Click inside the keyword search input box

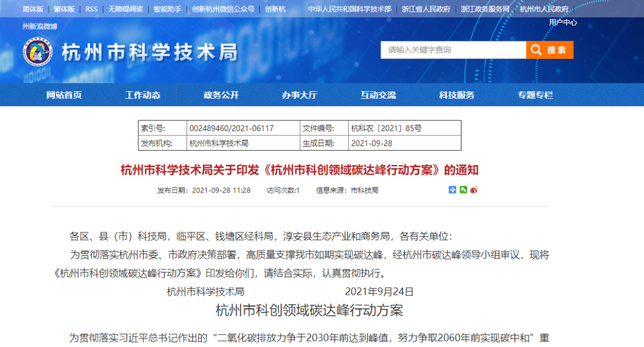[x=453, y=50]
